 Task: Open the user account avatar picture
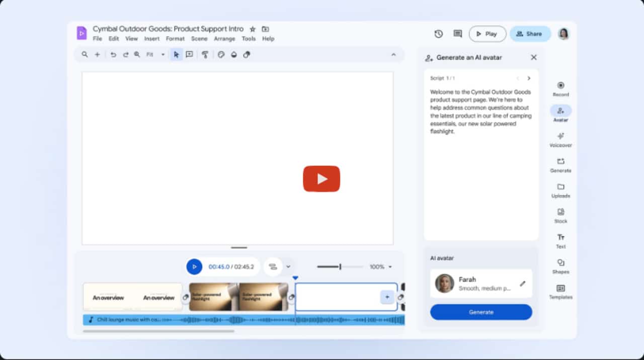tap(564, 34)
